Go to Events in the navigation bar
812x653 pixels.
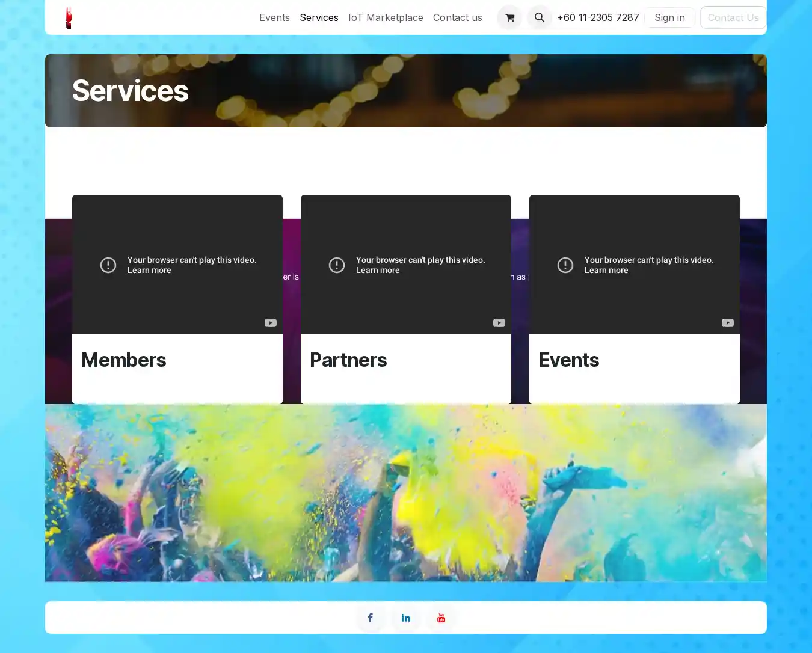(x=274, y=18)
